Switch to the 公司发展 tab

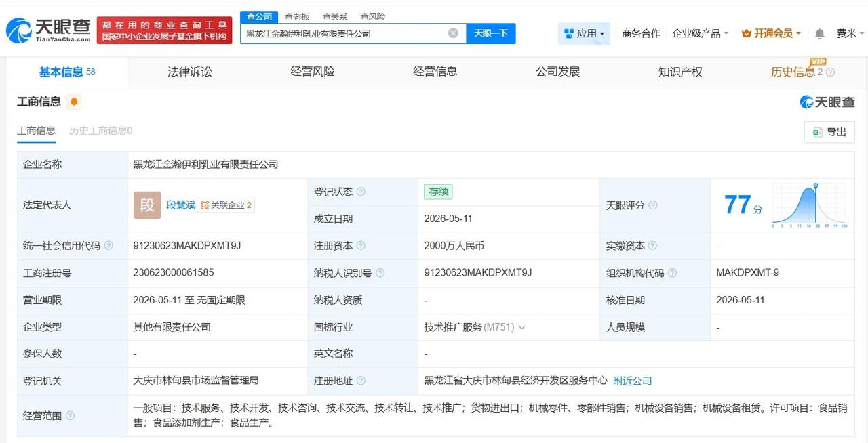(558, 72)
